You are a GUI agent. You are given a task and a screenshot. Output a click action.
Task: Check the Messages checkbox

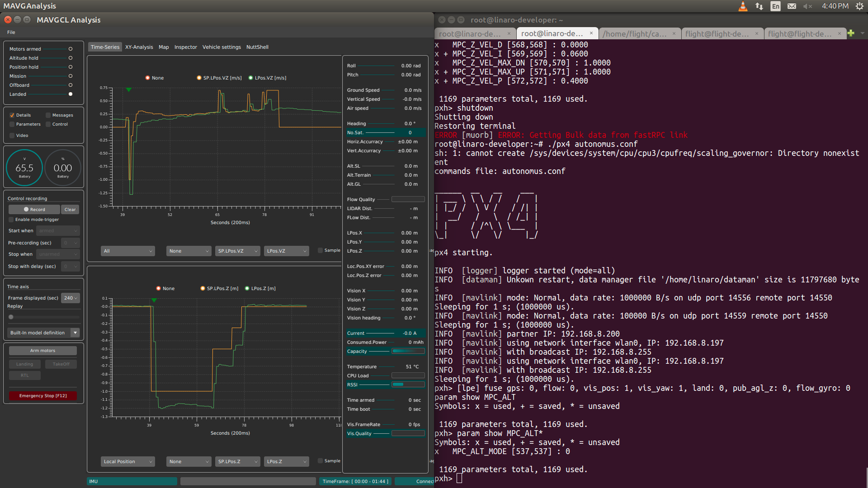tap(47, 115)
